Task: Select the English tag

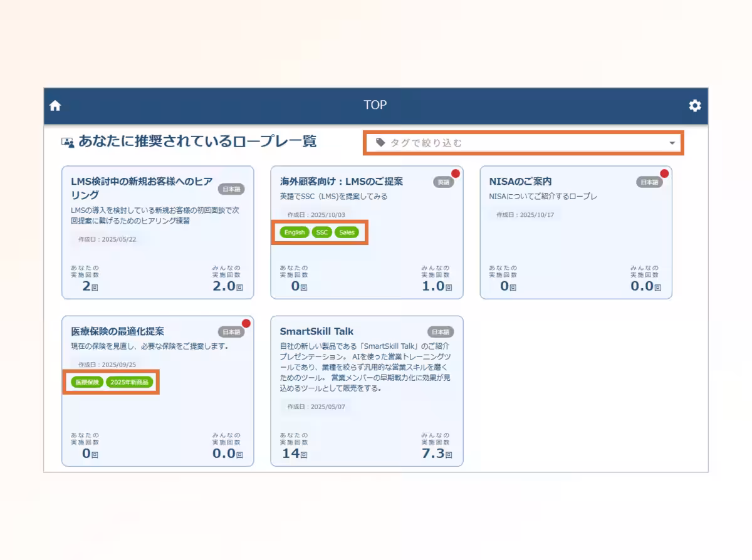Action: click(x=294, y=232)
